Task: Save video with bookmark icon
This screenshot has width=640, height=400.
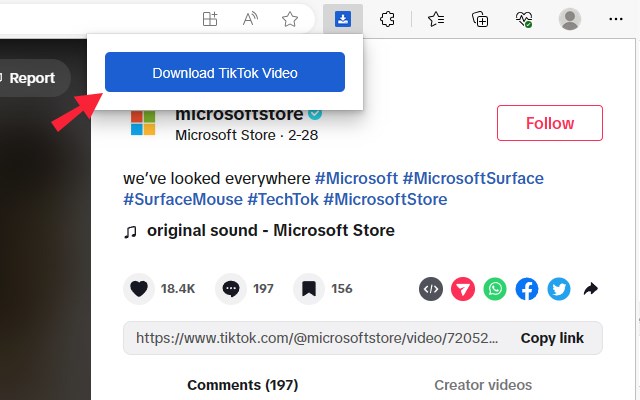Action: click(309, 289)
